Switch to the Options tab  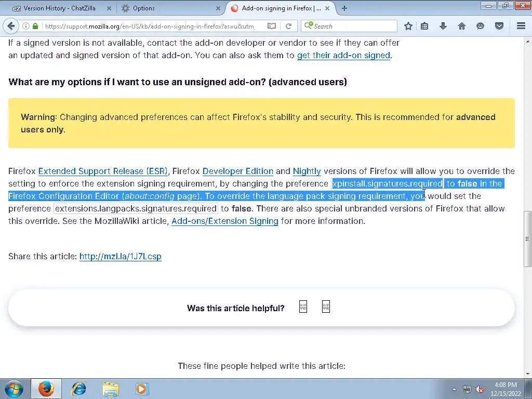coord(143,8)
